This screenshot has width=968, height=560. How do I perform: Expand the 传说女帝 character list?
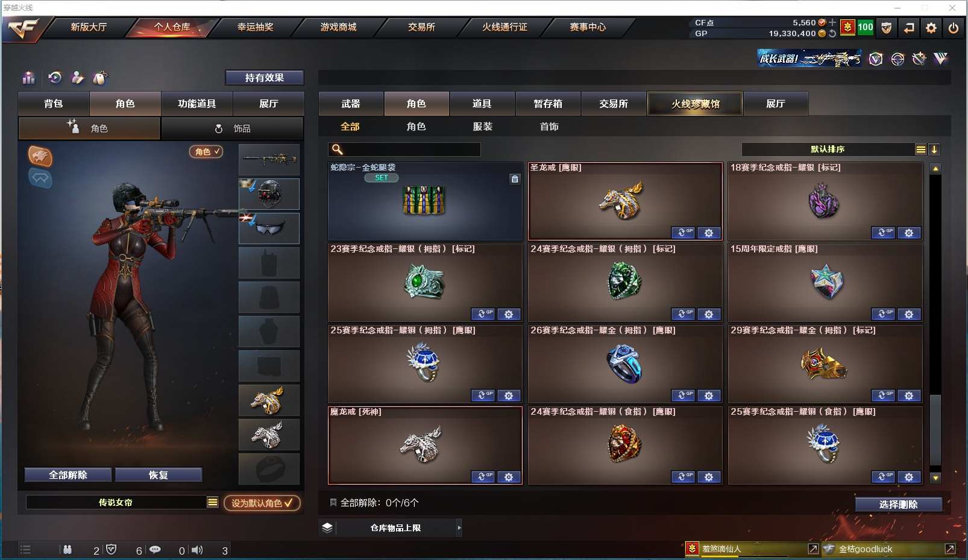tap(212, 502)
